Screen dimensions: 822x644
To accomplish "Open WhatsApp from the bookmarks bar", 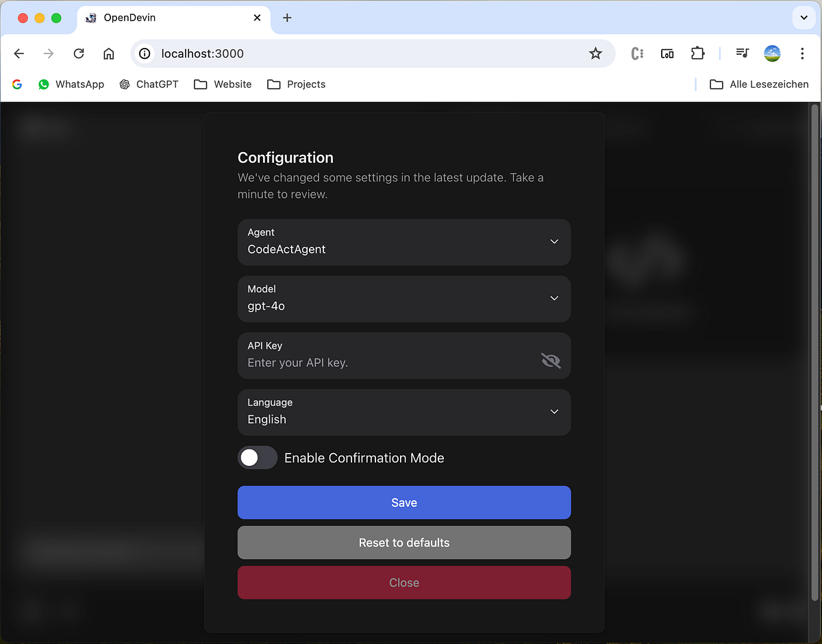I will tap(70, 84).
